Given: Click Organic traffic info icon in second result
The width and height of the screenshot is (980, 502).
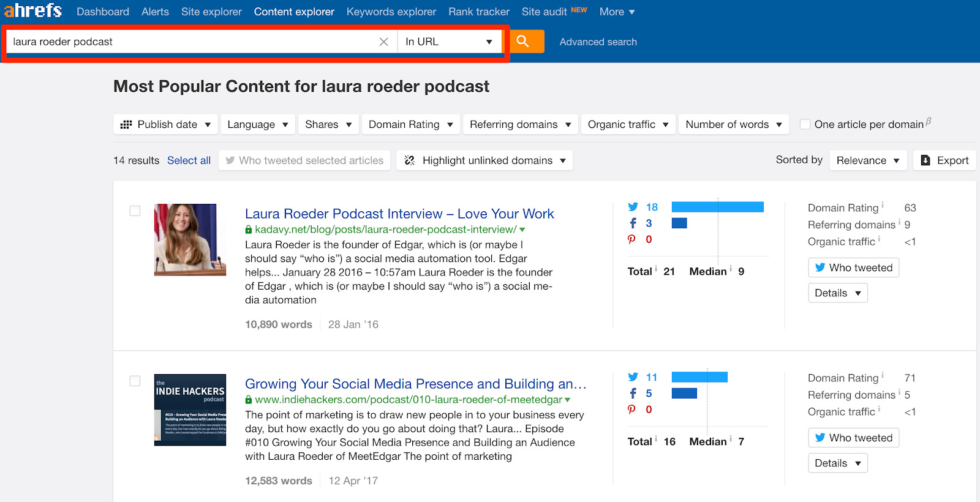Looking at the screenshot, I should [879, 409].
